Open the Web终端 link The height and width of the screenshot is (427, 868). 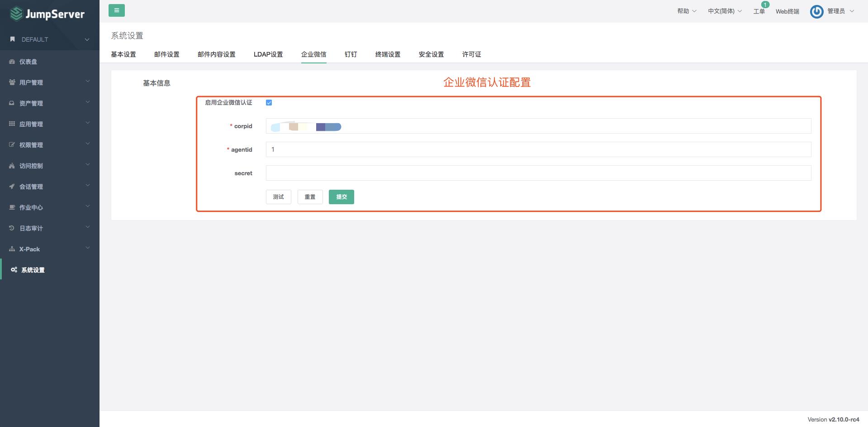(787, 12)
